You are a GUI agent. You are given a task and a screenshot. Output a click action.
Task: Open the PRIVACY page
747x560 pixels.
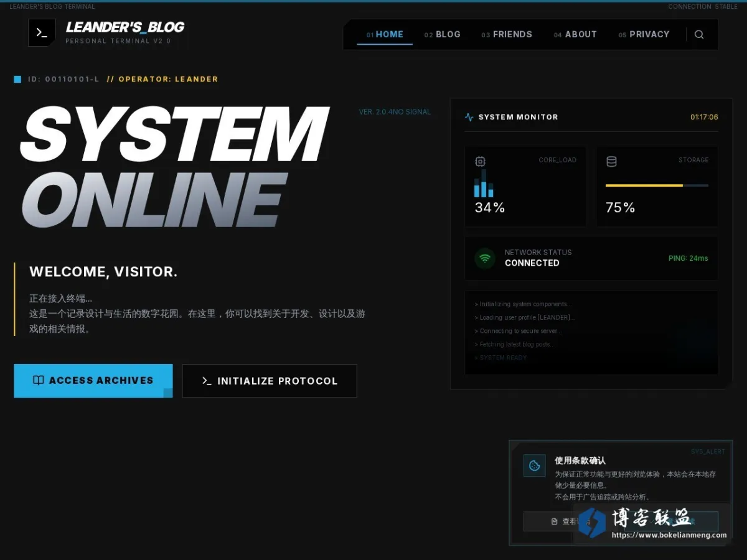coord(644,35)
